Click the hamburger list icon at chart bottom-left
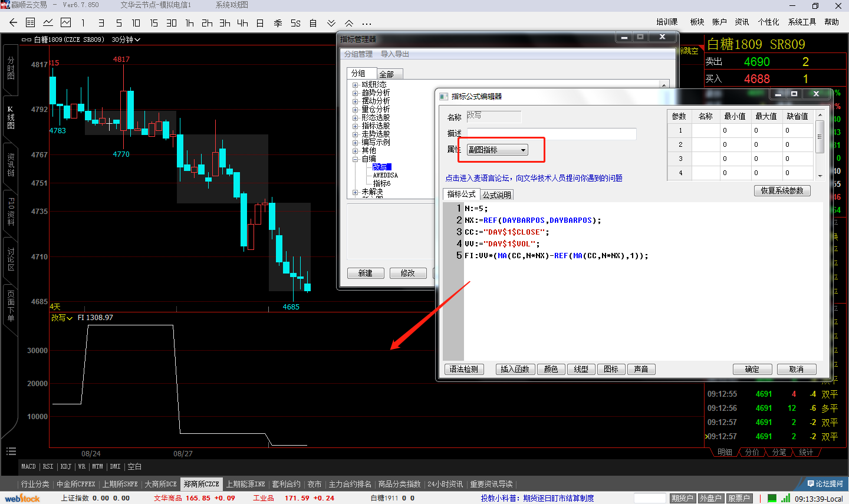Screen dimensions: 849x504 [11, 451]
